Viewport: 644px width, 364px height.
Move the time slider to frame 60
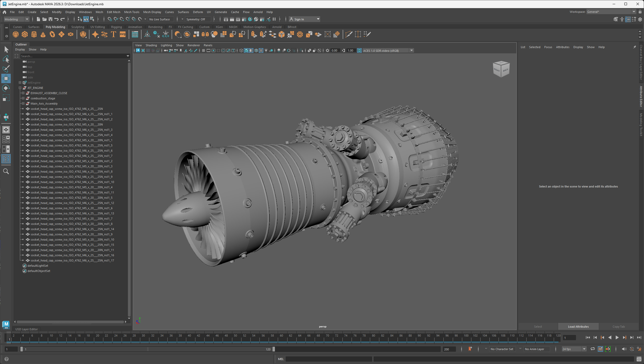click(x=281, y=339)
